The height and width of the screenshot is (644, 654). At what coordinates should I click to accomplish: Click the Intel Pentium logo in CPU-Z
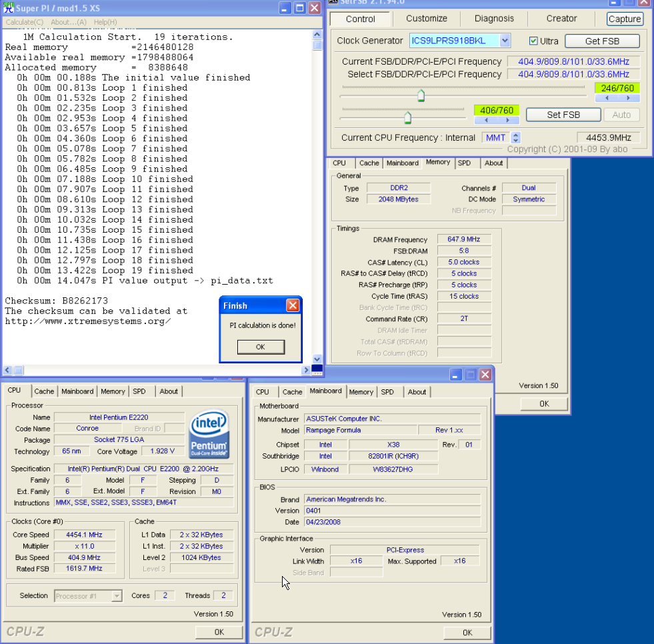(x=209, y=434)
